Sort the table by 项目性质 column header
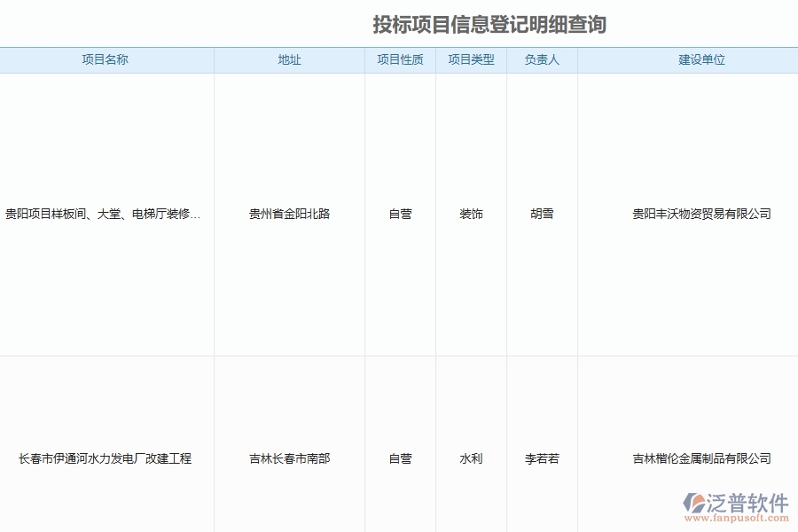Viewport: 798px width, 532px height. (400, 59)
